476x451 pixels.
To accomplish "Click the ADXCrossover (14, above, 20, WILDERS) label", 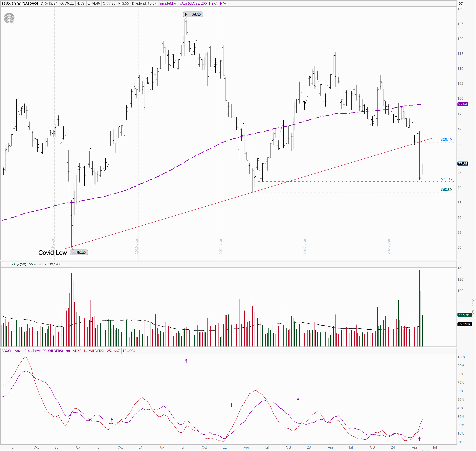I will click(x=32, y=351).
